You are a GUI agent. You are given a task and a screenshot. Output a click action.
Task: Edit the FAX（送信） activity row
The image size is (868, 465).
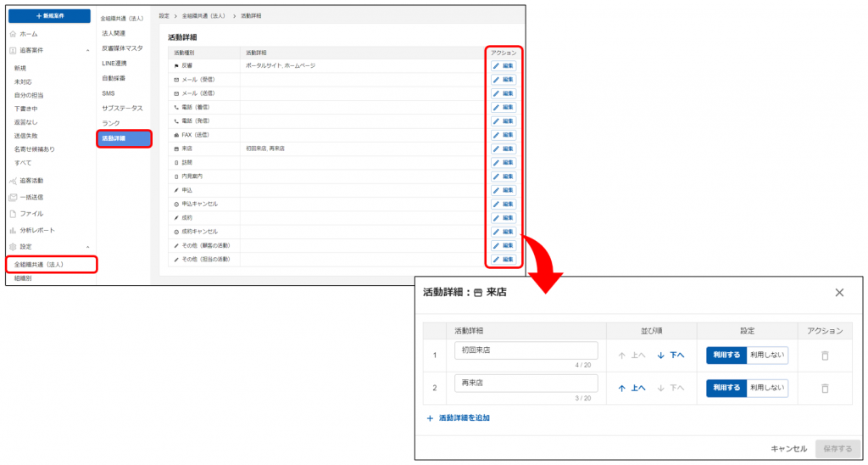click(x=504, y=135)
